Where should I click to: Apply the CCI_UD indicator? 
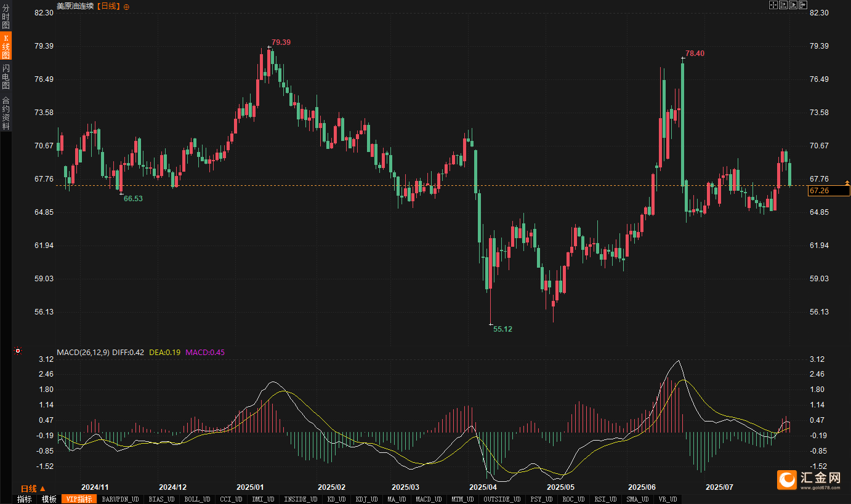[231, 499]
